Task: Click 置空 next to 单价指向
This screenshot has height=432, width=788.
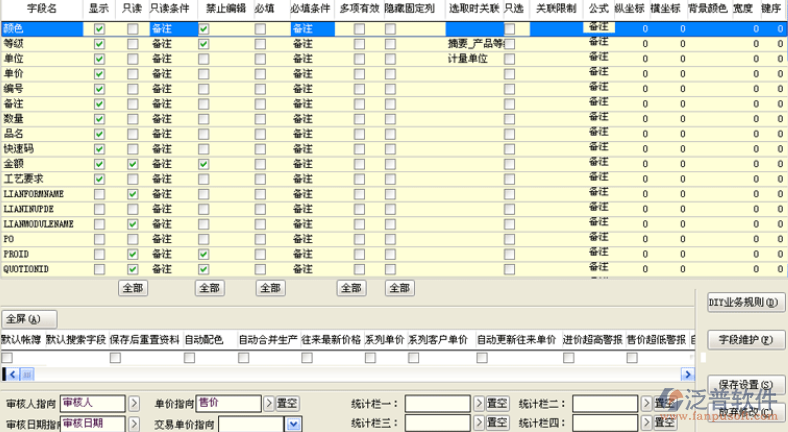Action: pos(287,403)
